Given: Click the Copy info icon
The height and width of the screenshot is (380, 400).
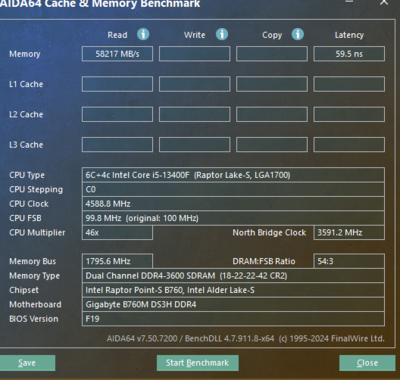Looking at the screenshot, I should coord(298,34).
